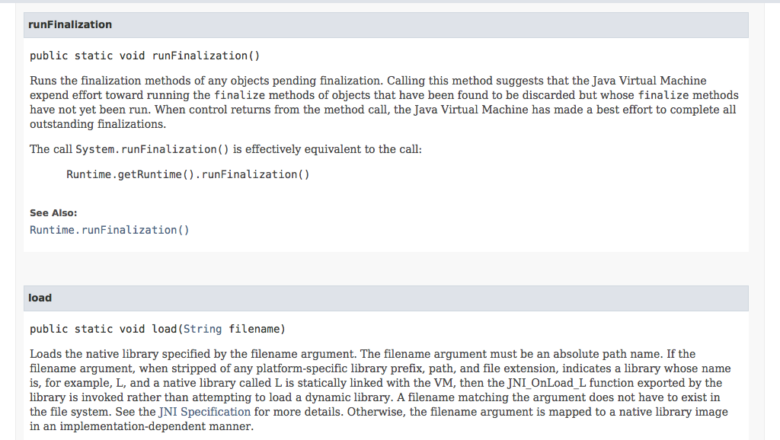Follow the String type link in load signature
Image resolution: width=780 pixels, height=440 pixels.
tap(202, 329)
